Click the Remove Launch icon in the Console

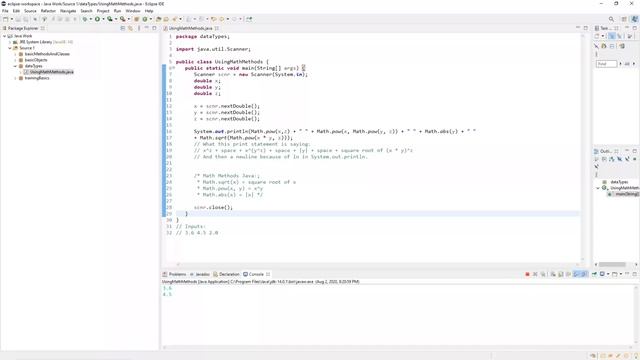click(x=535, y=274)
